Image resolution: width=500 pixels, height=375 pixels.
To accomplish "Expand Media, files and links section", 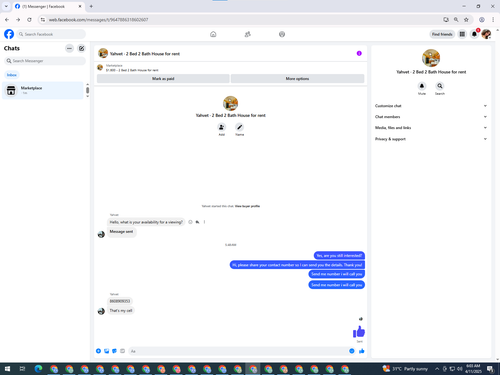I will [431, 128].
